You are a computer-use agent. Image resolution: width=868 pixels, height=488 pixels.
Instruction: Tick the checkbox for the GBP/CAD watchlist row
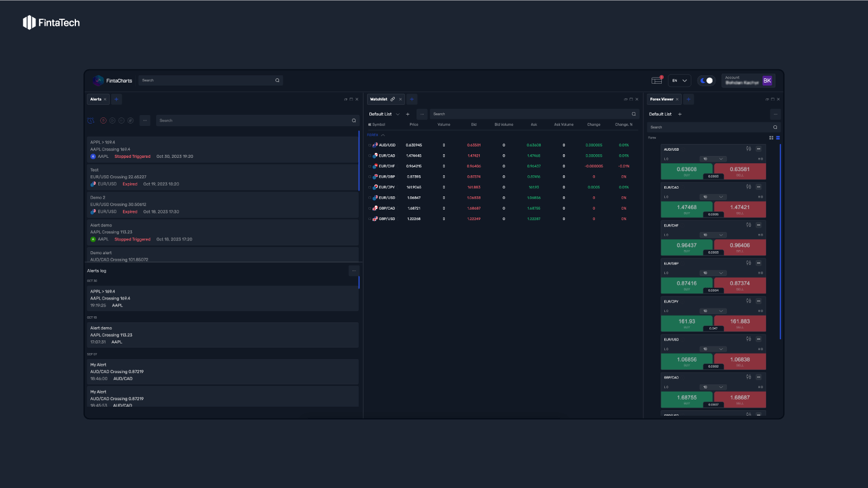(370, 208)
